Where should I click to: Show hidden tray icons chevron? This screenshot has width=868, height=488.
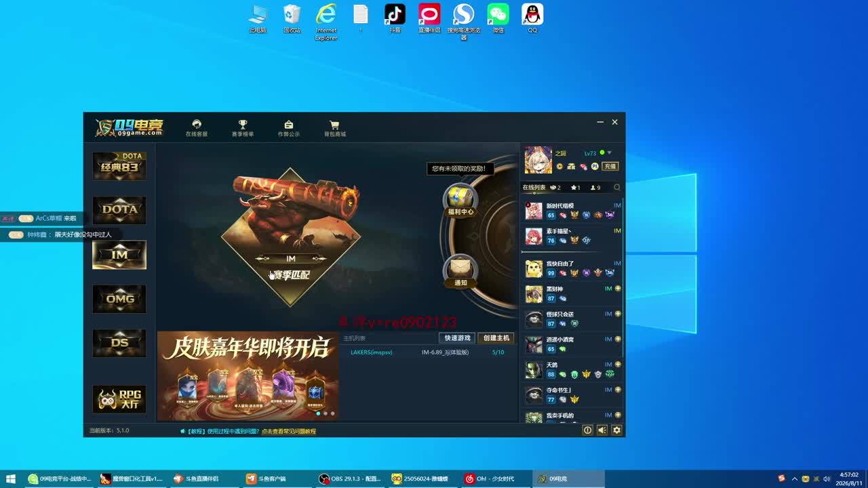[794, 479]
